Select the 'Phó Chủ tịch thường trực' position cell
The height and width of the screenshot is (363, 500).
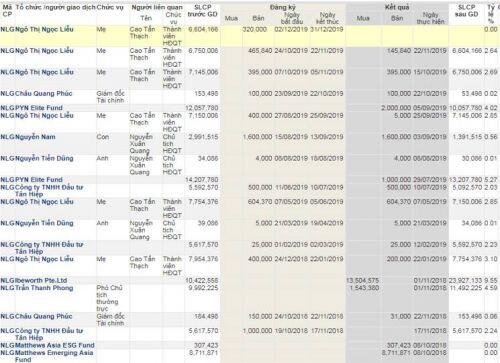click(x=109, y=298)
